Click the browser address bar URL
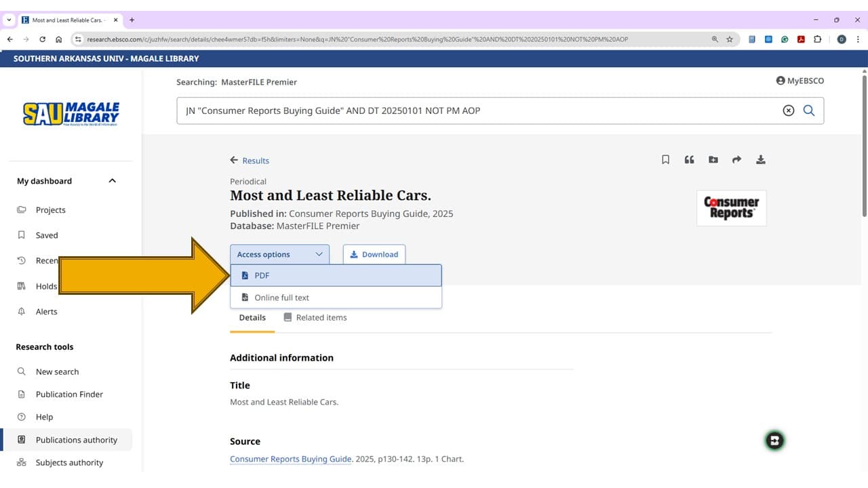This screenshot has height=488, width=868. click(x=357, y=39)
